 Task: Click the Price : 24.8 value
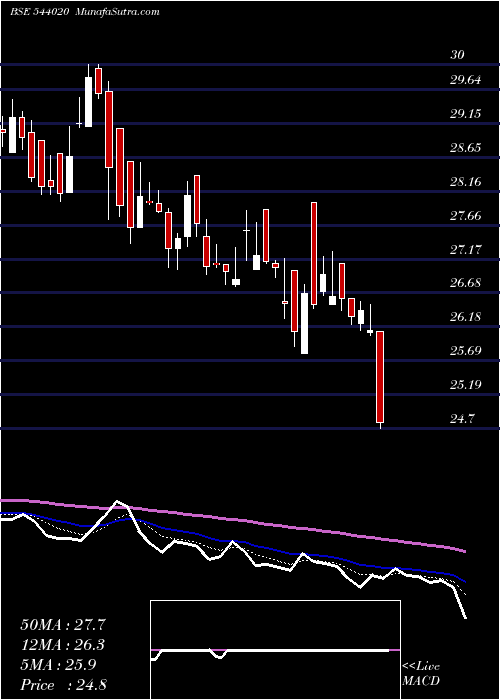[63, 685]
